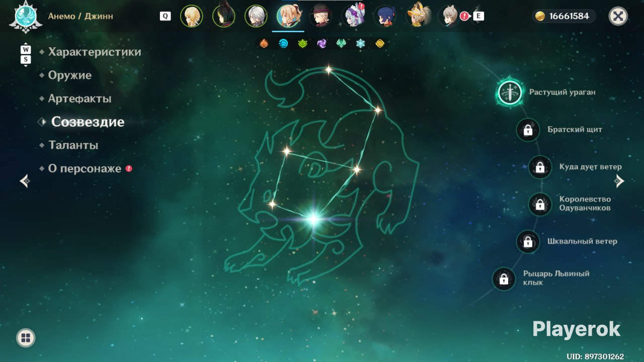The image size is (644, 362).
Task: Filter characters by the yellow Geo icon
Action: coord(380,44)
